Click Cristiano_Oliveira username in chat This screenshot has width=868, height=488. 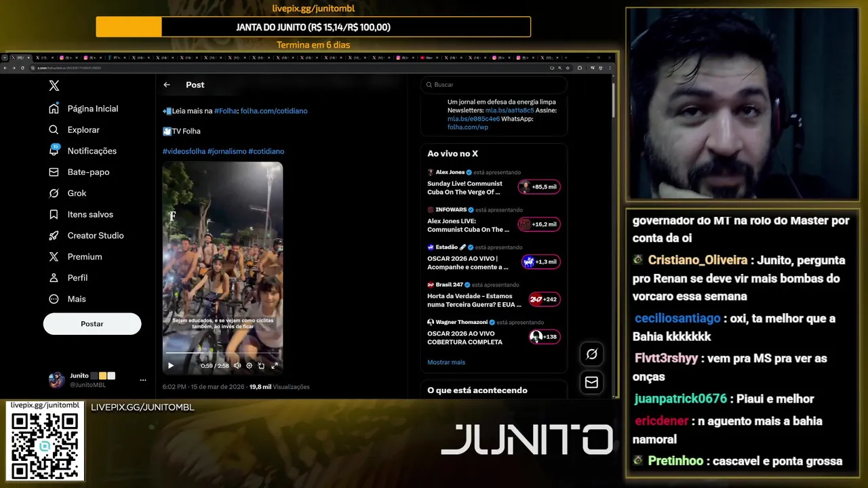pyautogui.click(x=697, y=260)
